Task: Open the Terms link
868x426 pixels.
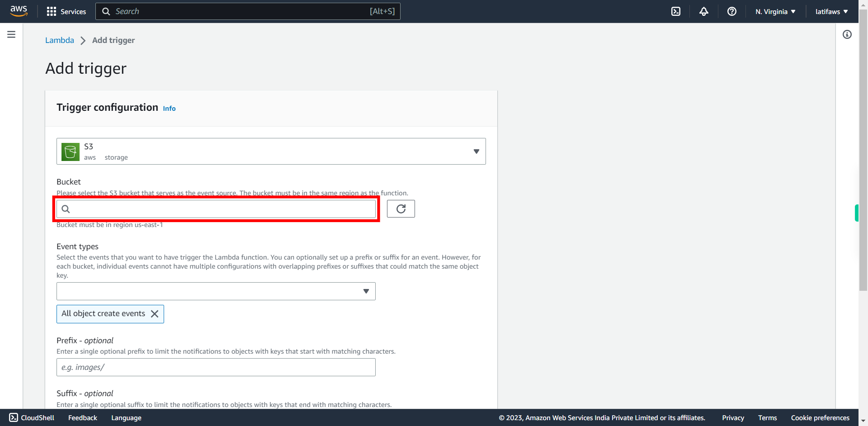Action: pos(768,418)
